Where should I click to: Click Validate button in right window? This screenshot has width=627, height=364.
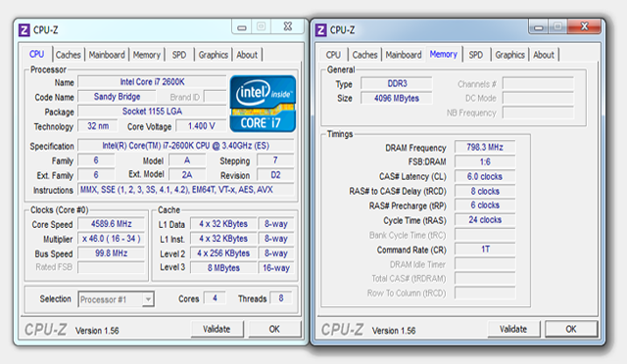coord(513,329)
